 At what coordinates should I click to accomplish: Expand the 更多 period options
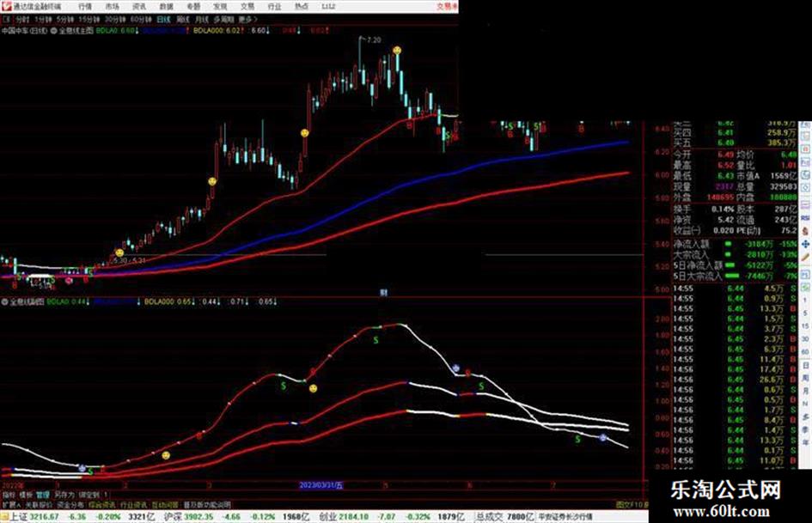(x=247, y=20)
